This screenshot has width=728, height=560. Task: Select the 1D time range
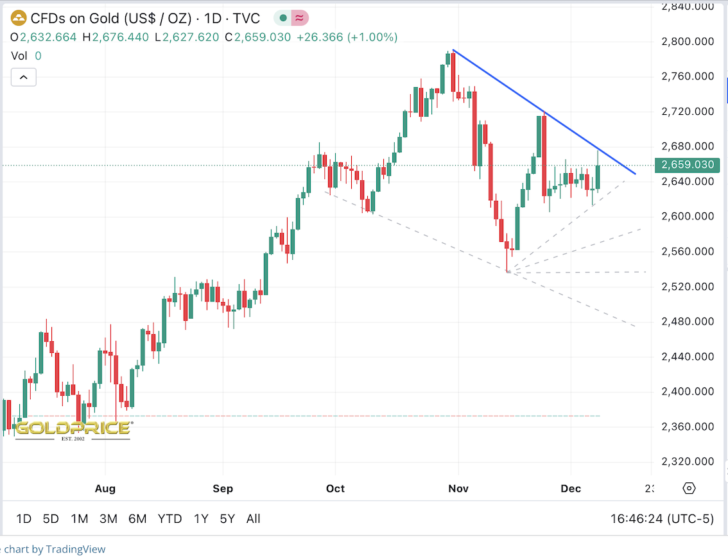[x=24, y=519]
